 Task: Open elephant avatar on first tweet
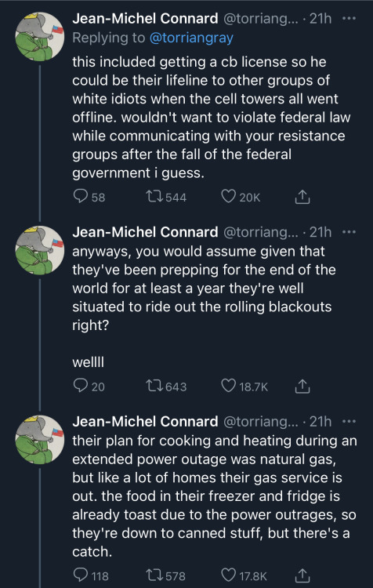point(39,36)
